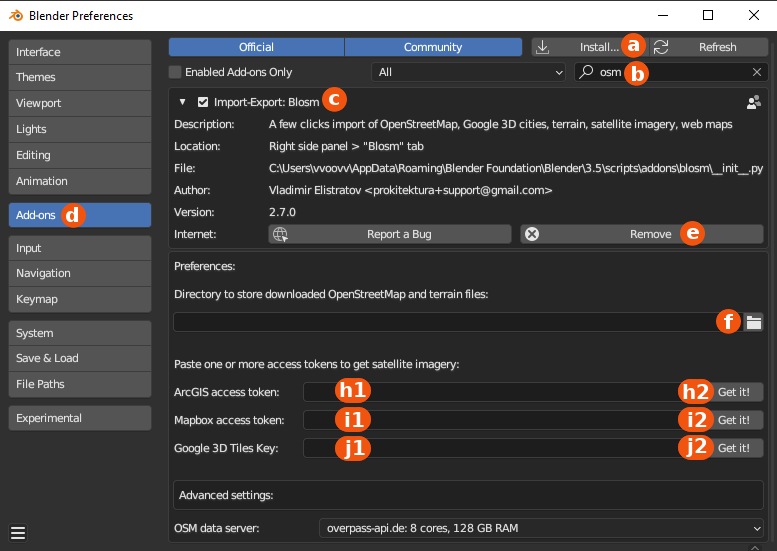Click the magnifier icon in search box
The height and width of the screenshot is (551, 777).
coord(586,72)
